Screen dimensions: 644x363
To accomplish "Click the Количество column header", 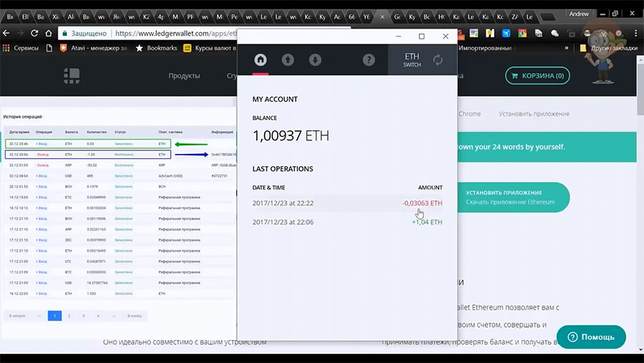I will 97,132.
